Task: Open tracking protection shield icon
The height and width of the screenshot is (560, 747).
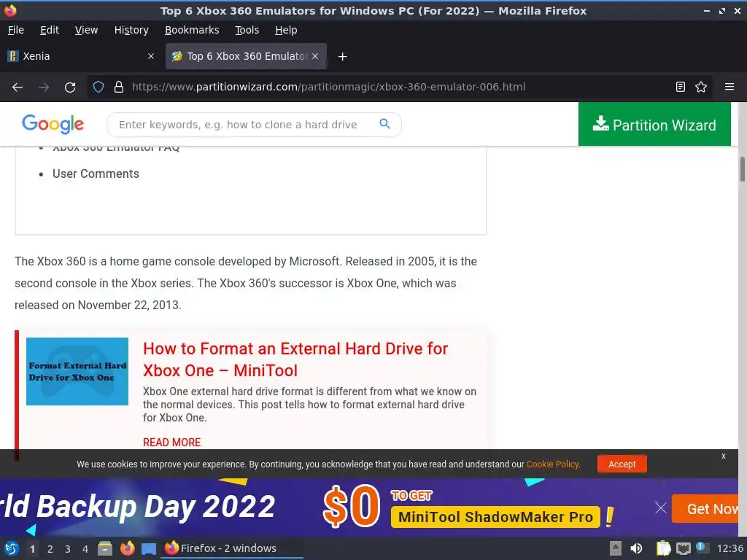Action: 98,87
